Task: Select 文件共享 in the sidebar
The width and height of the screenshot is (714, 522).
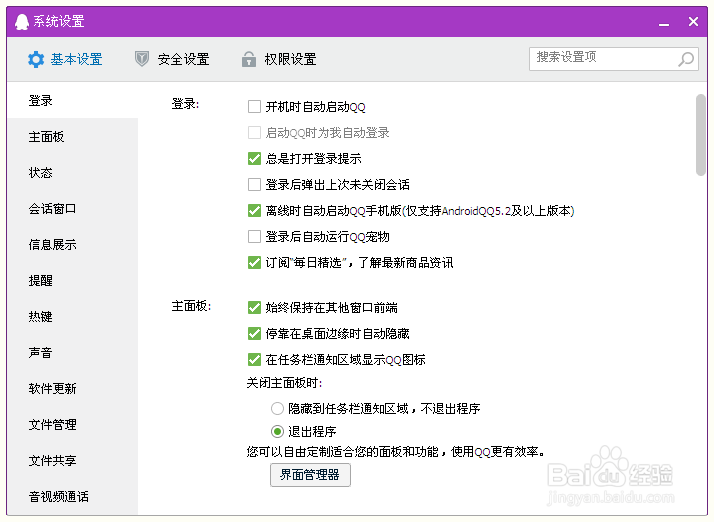Action: (x=72, y=461)
